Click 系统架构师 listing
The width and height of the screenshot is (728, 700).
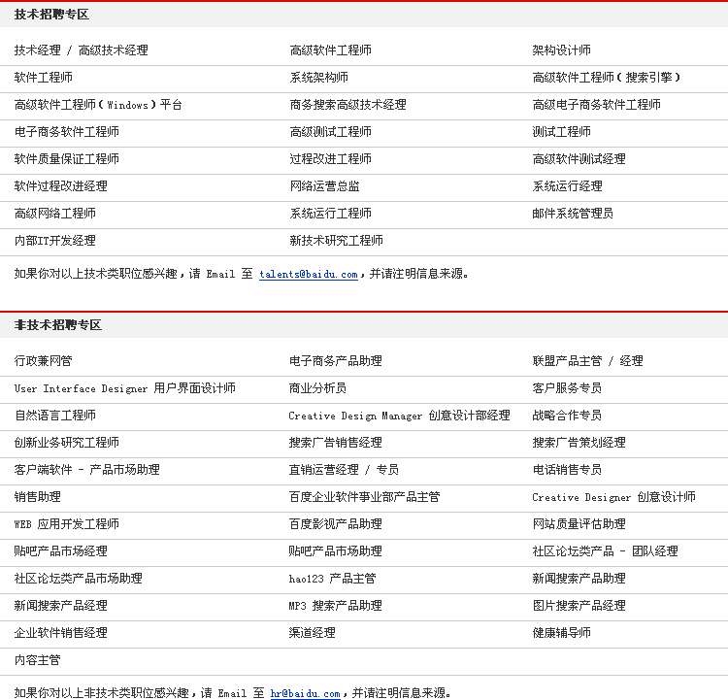click(x=319, y=77)
